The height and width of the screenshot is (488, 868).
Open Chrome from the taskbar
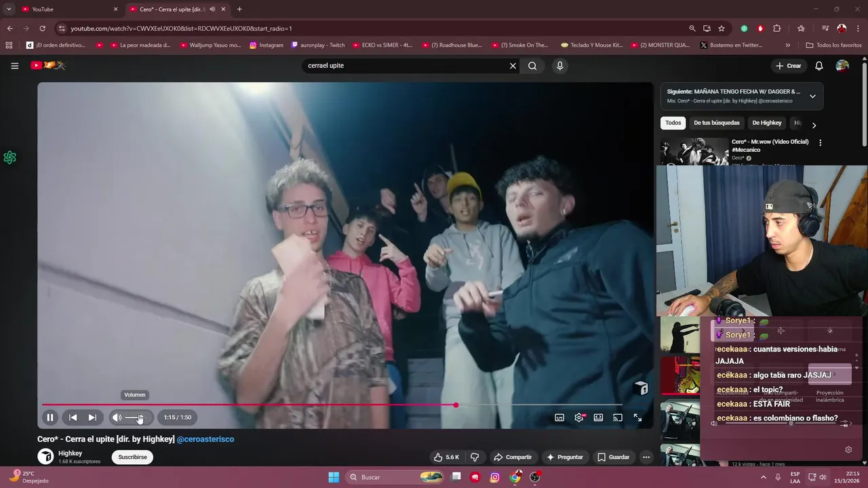point(515,477)
